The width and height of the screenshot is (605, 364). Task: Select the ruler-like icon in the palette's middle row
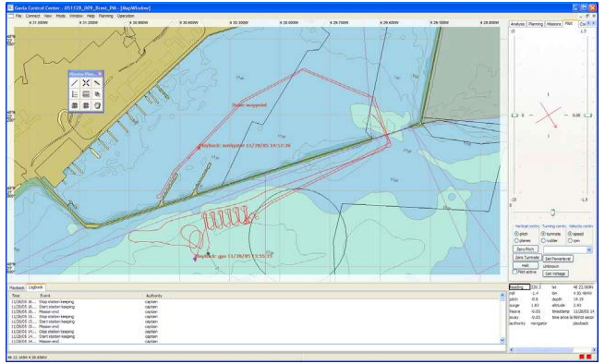pyautogui.click(x=75, y=94)
